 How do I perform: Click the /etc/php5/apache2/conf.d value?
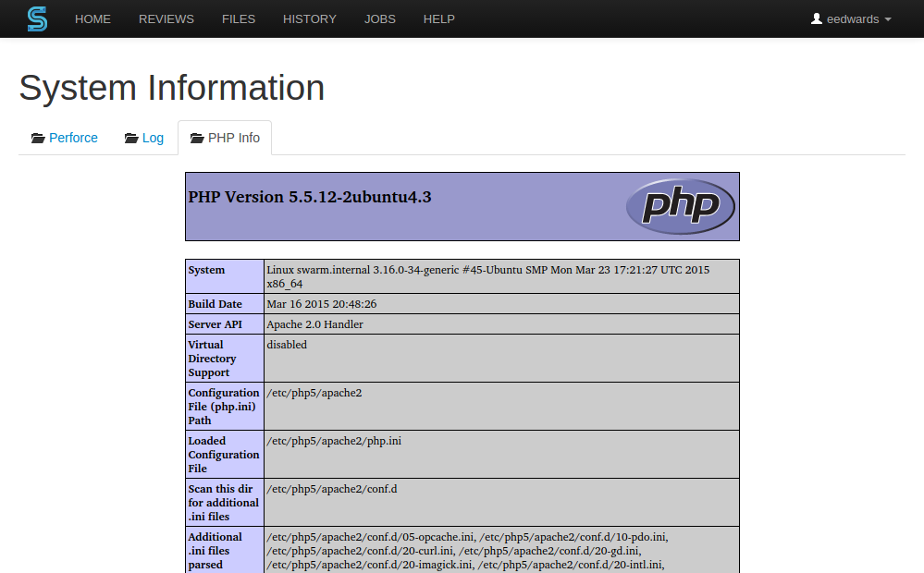tap(501, 503)
